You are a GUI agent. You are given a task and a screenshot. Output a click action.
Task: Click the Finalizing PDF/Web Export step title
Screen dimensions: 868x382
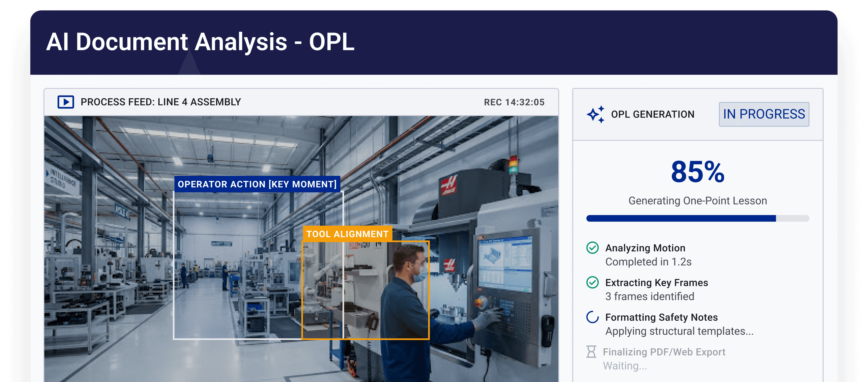664,352
